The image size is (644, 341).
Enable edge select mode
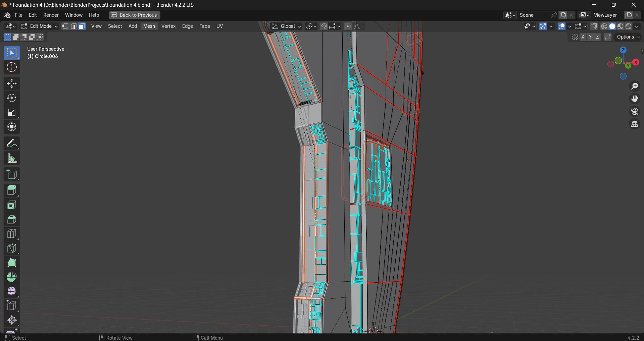click(x=73, y=26)
